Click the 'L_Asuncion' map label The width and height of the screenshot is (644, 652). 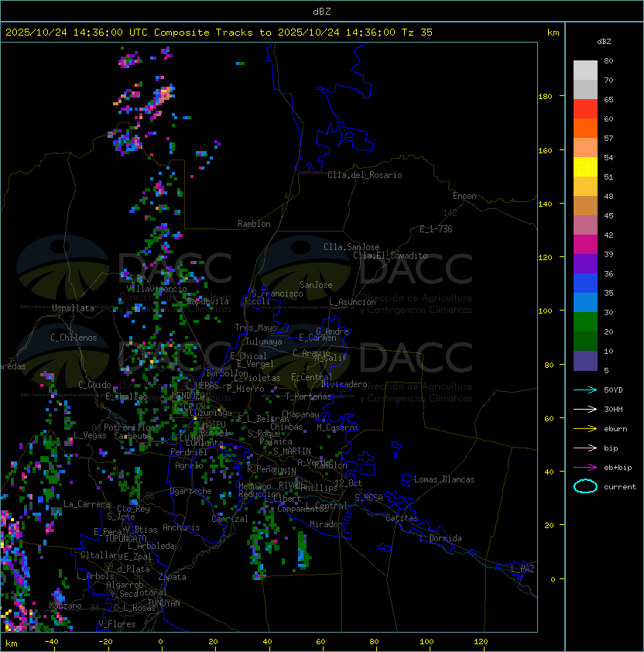point(352,302)
